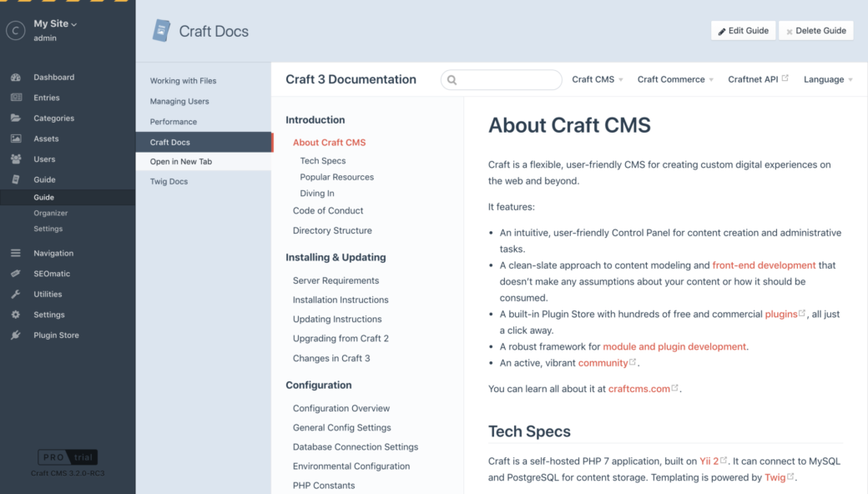Click the Assets image icon
Image resolution: width=868 pixels, height=494 pixels.
tap(16, 139)
